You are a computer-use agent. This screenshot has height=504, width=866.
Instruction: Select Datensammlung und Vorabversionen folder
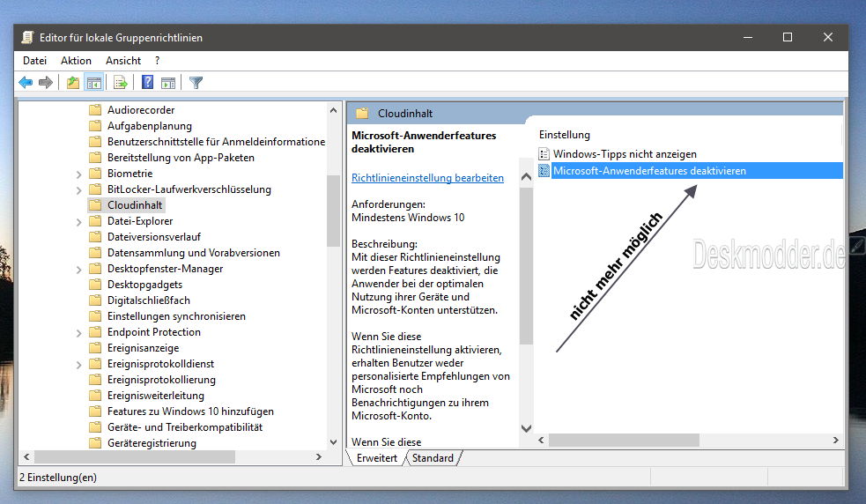coord(193,253)
